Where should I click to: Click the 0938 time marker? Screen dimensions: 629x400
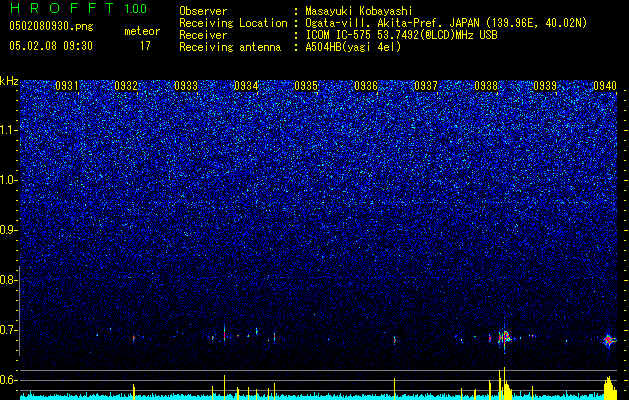(486, 86)
